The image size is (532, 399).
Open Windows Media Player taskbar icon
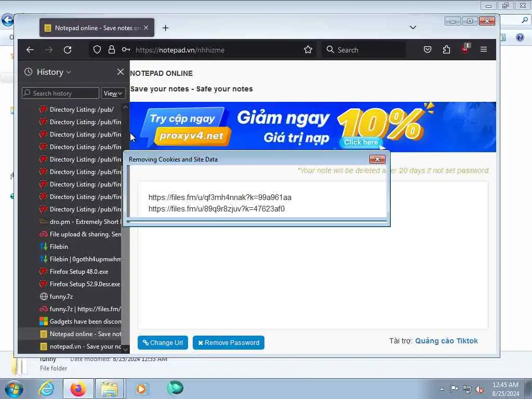pos(141,389)
